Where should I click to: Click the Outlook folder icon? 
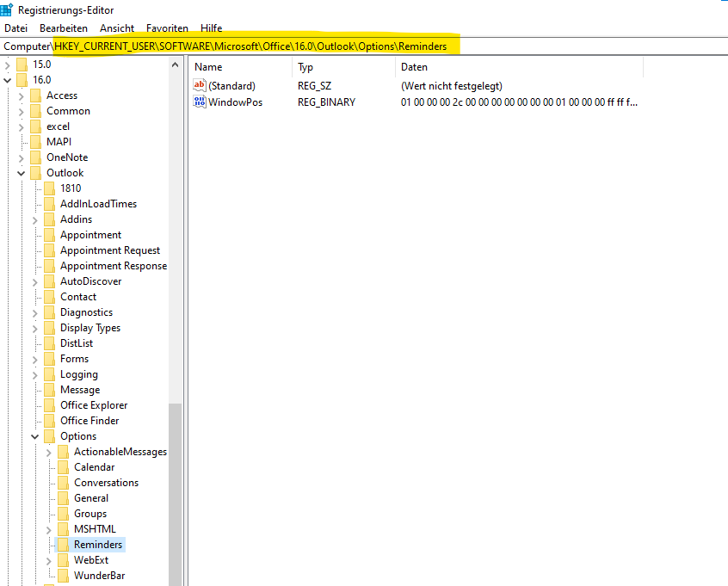point(36,173)
